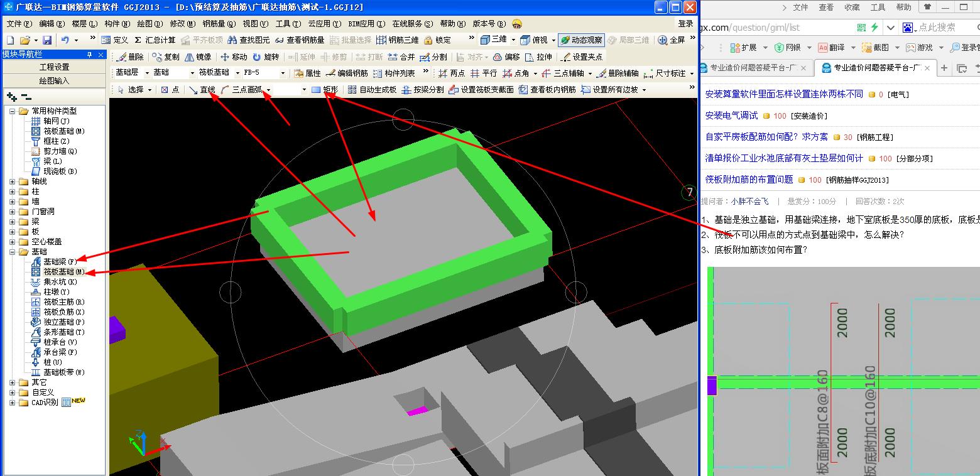Toggle the 锁定 lock tool
The width and height of the screenshot is (980, 476).
pos(437,40)
